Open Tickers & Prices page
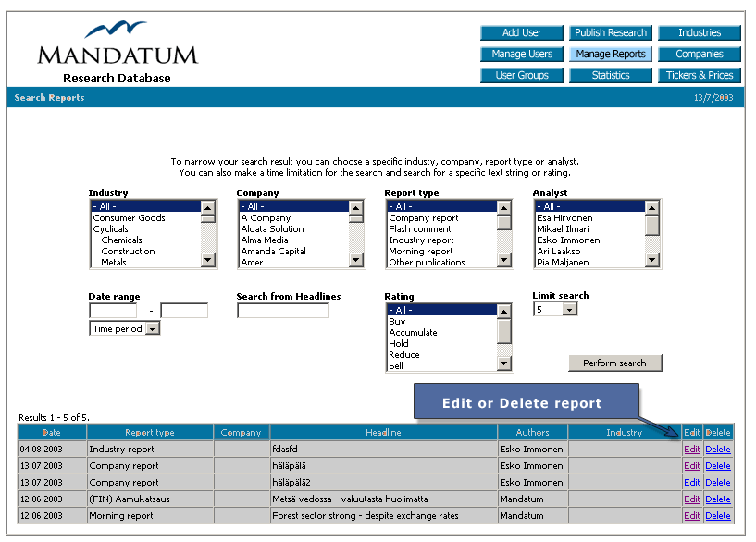Image resolution: width=756 pixels, height=542 pixels. tap(700, 75)
